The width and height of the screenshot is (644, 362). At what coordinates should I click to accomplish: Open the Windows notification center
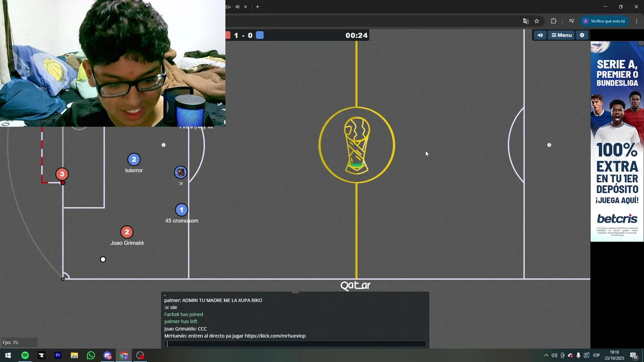pos(634,356)
